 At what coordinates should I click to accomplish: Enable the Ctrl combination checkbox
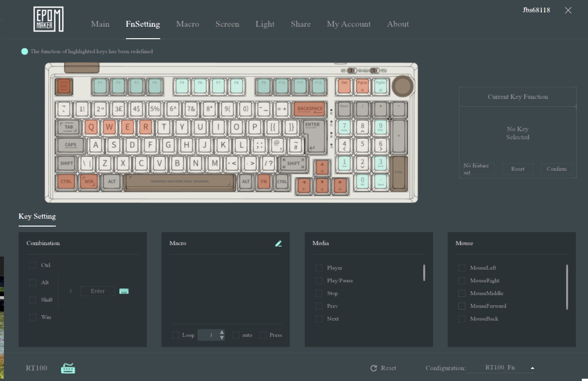coord(33,265)
